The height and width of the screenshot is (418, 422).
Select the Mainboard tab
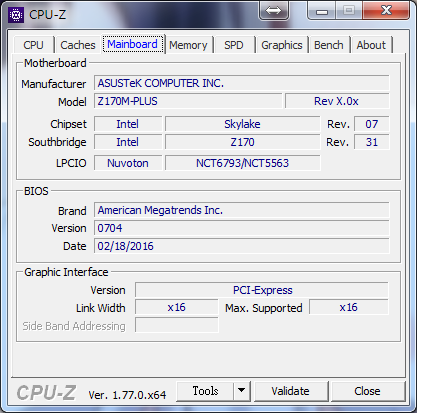point(133,44)
